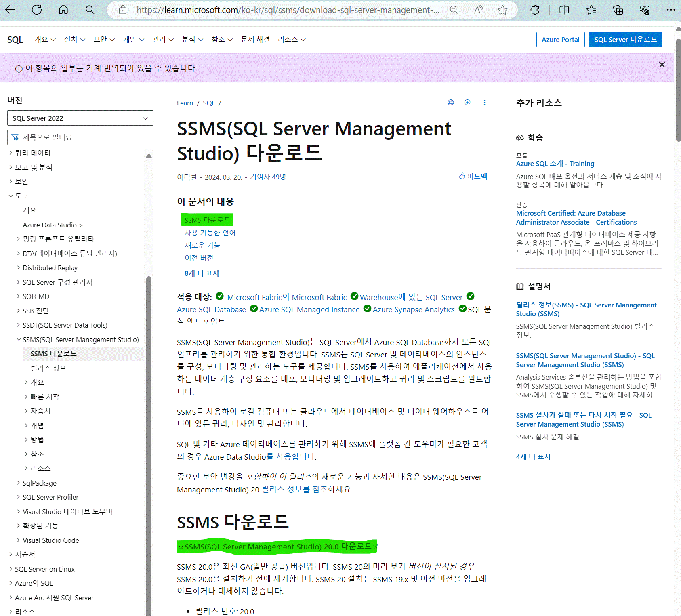Reload the page with refresh icon
The image size is (681, 616).
(37, 10)
